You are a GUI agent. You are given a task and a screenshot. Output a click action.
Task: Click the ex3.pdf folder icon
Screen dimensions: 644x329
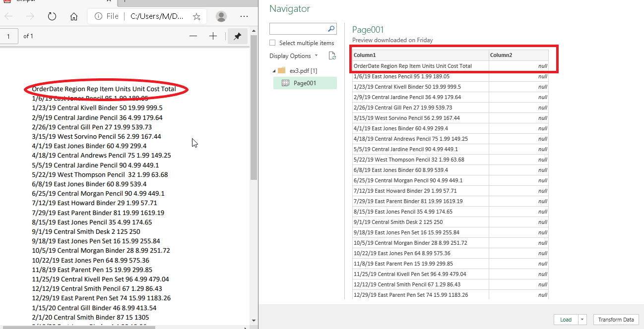(281, 70)
